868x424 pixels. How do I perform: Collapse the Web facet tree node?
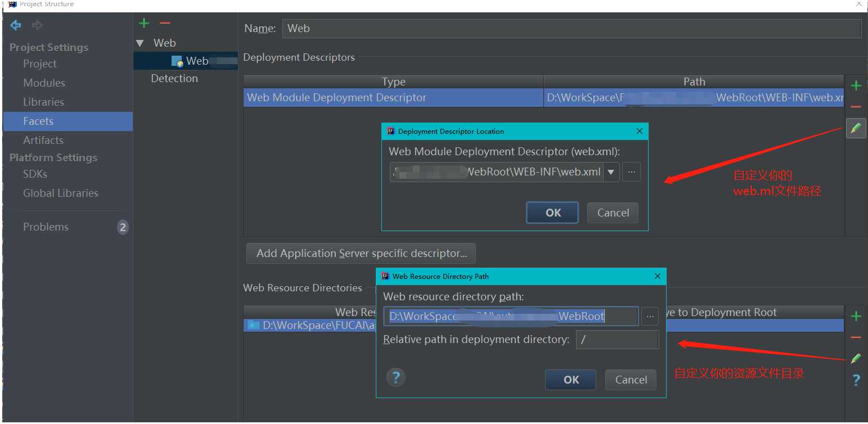tap(140, 43)
